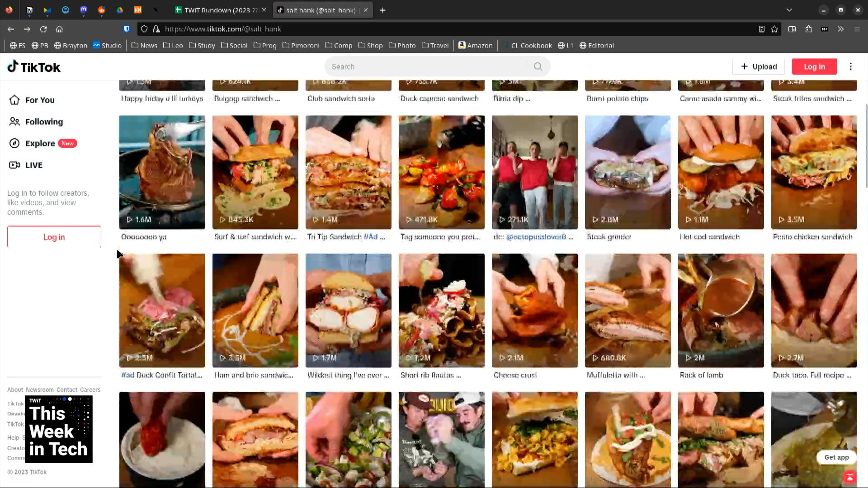Bookmark page with the star icon
Screen dimensions: 868x488
774,29
